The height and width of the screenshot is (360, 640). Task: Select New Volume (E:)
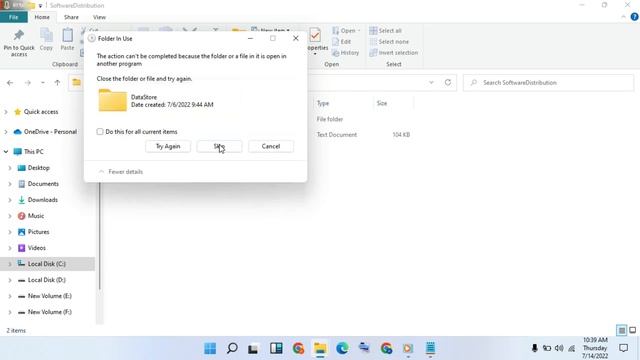49,296
